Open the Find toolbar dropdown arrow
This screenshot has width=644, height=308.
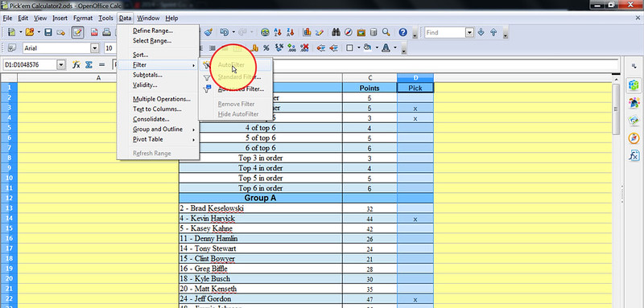(469, 32)
